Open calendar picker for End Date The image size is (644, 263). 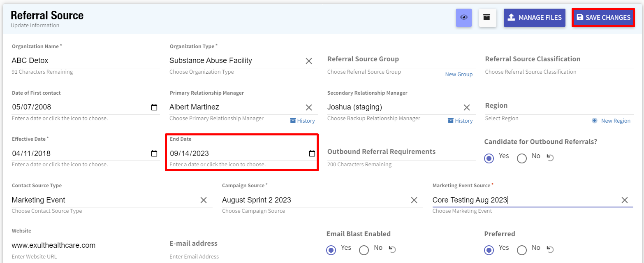tap(312, 154)
